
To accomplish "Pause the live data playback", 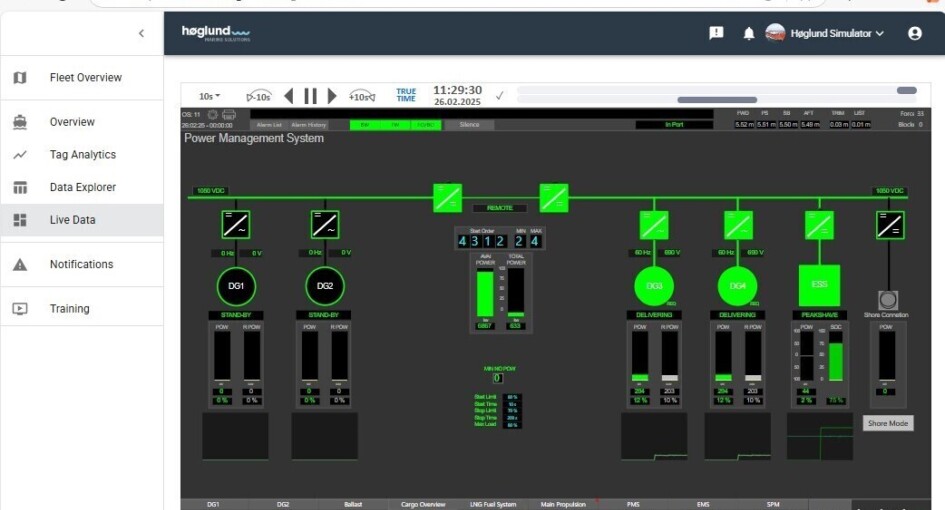I will pyautogui.click(x=310, y=96).
